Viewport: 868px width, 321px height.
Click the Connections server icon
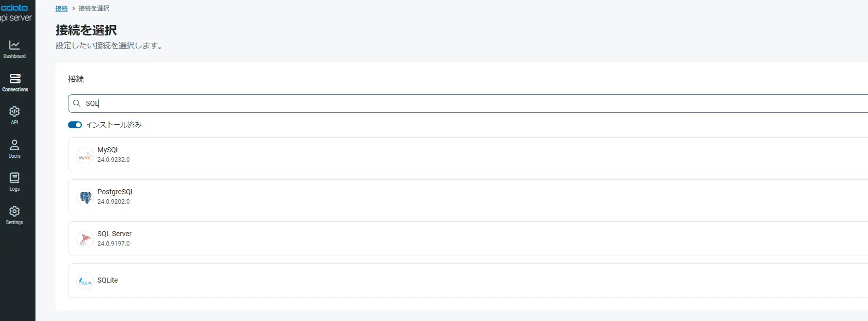15,78
